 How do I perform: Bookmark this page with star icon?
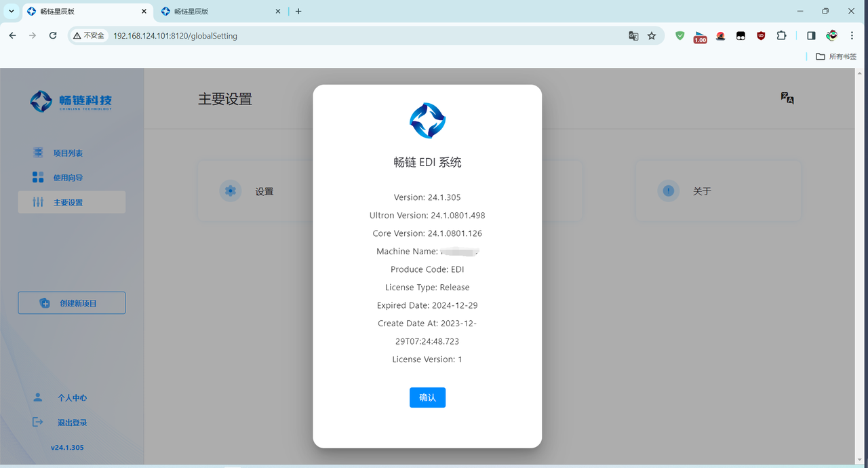click(652, 36)
